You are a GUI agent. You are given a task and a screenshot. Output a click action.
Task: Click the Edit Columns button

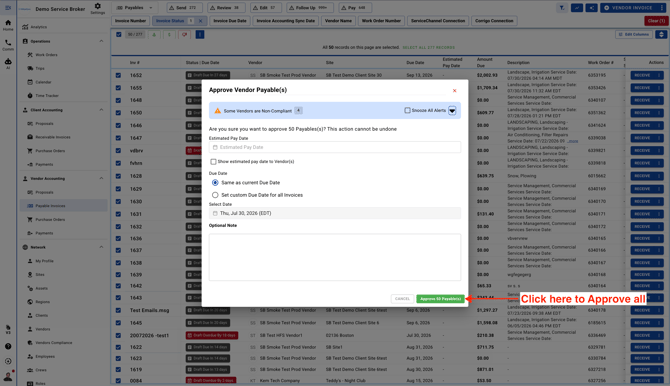tap(634, 34)
